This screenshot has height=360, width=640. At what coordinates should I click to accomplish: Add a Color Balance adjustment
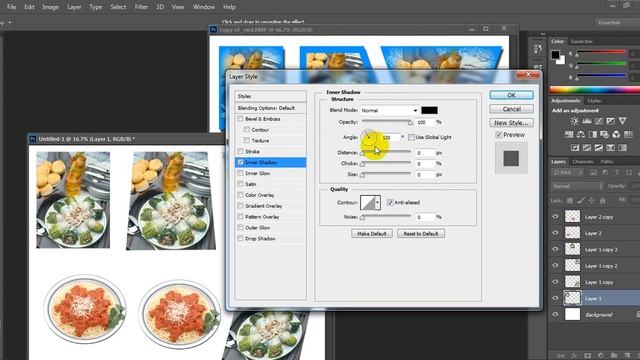click(x=580, y=134)
